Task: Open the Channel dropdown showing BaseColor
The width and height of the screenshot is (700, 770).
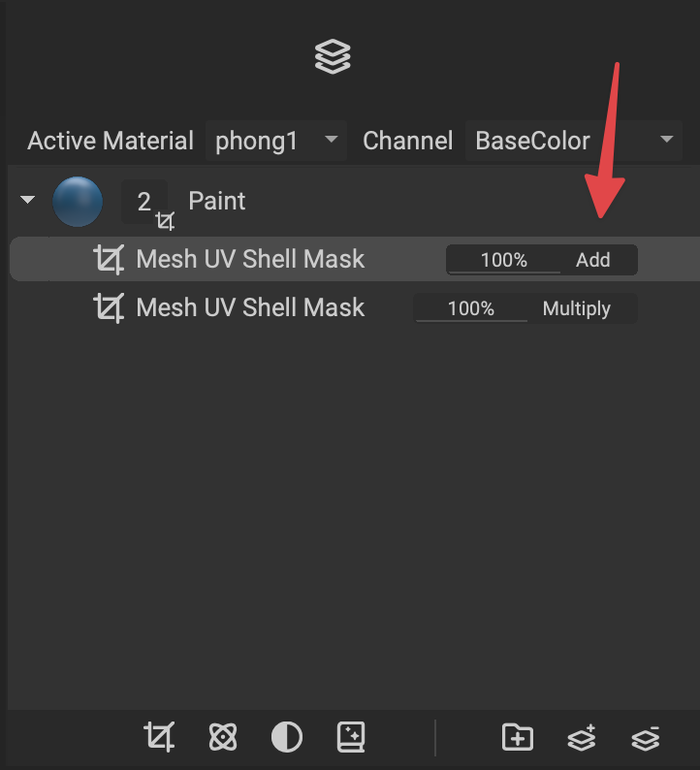Action: click(573, 141)
